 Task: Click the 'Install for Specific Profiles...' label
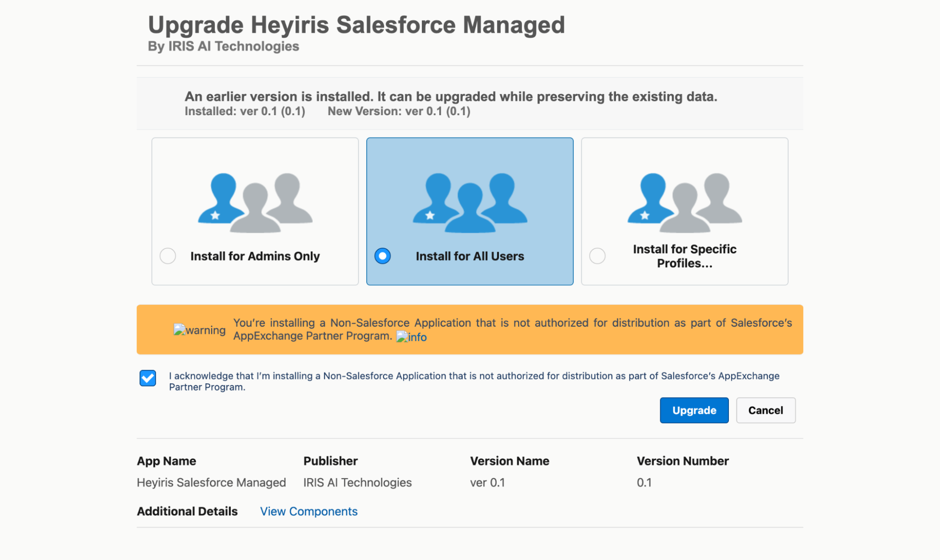click(x=685, y=256)
